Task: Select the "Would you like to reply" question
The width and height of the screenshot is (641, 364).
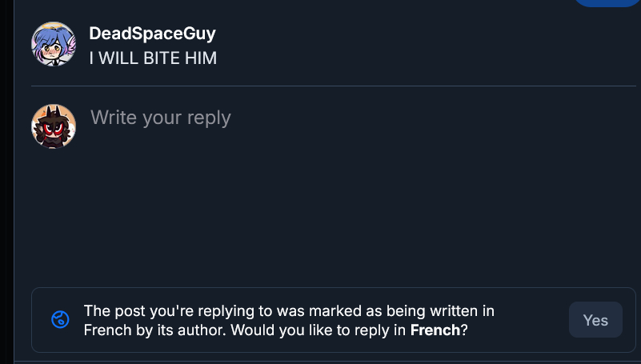Action: pyautogui.click(x=320, y=330)
